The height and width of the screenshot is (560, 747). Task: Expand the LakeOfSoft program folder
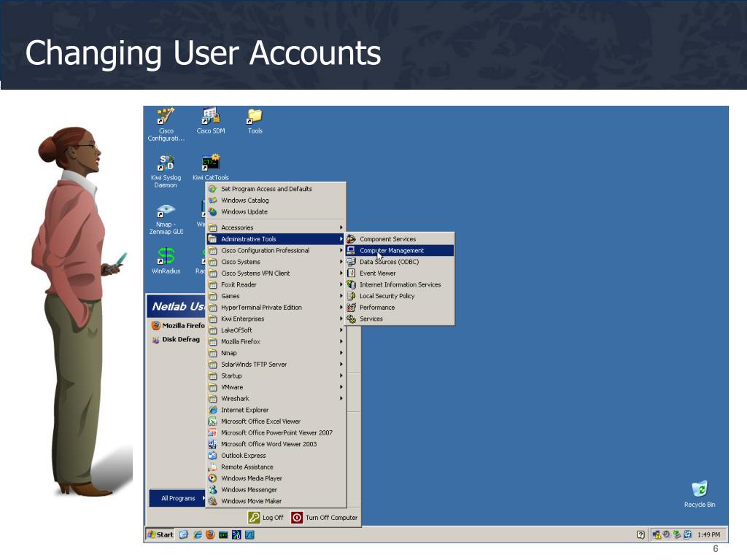coord(276,330)
